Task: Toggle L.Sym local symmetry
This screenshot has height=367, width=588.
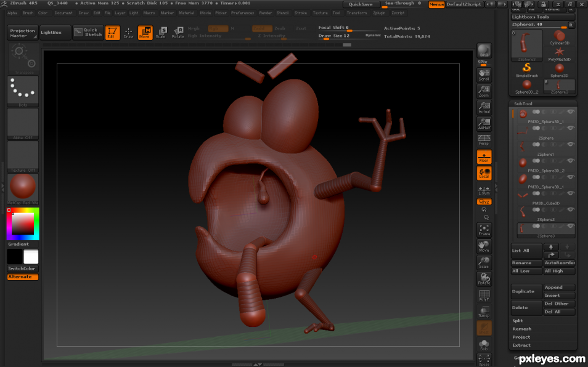Action: coord(484,191)
